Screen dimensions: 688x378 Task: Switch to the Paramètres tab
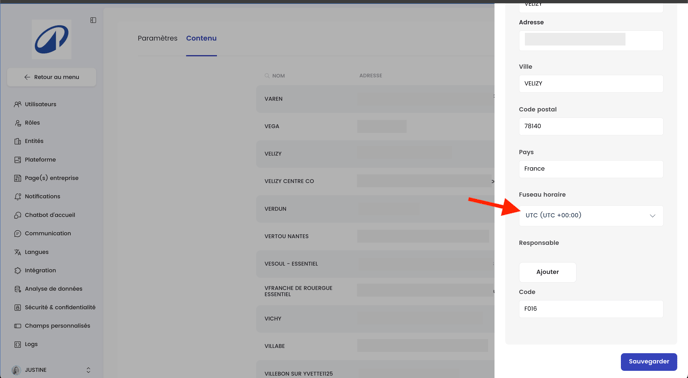[x=158, y=38]
